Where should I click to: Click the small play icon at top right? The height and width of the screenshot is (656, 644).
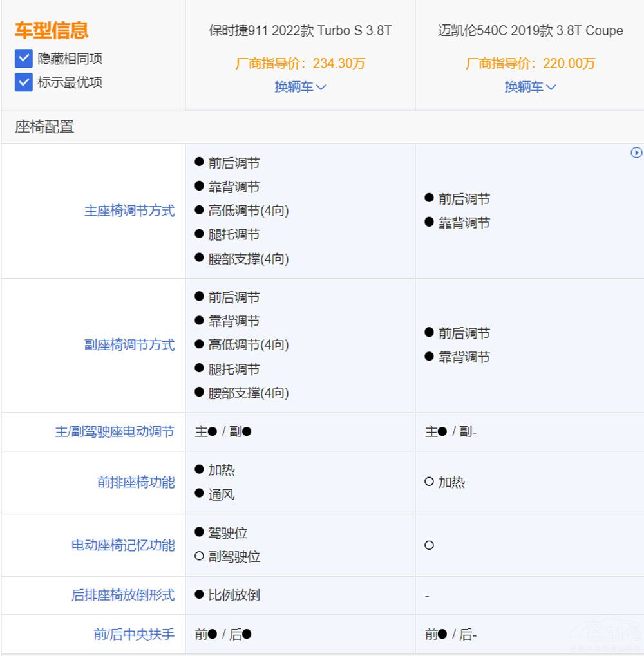pyautogui.click(x=636, y=153)
